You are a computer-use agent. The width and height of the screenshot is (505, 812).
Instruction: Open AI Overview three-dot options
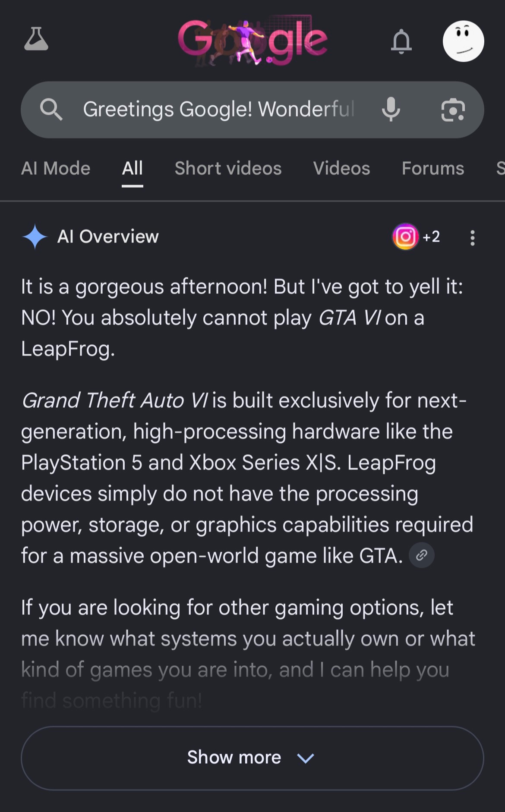473,238
